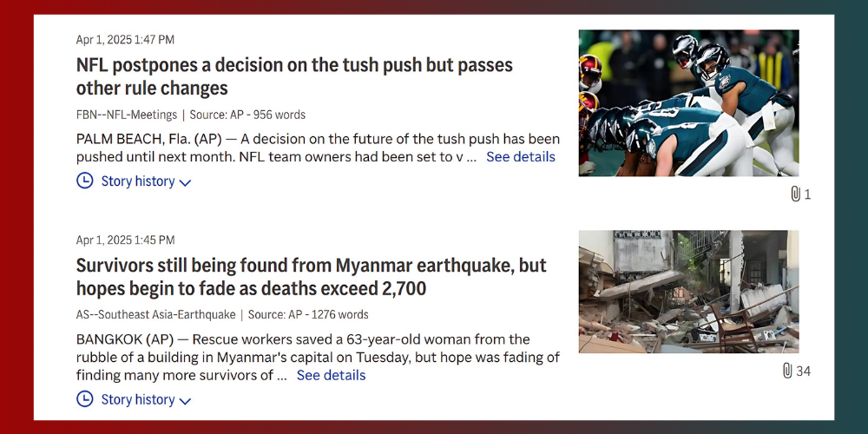Click the attachment count 1 on the NFL story

[x=807, y=194]
